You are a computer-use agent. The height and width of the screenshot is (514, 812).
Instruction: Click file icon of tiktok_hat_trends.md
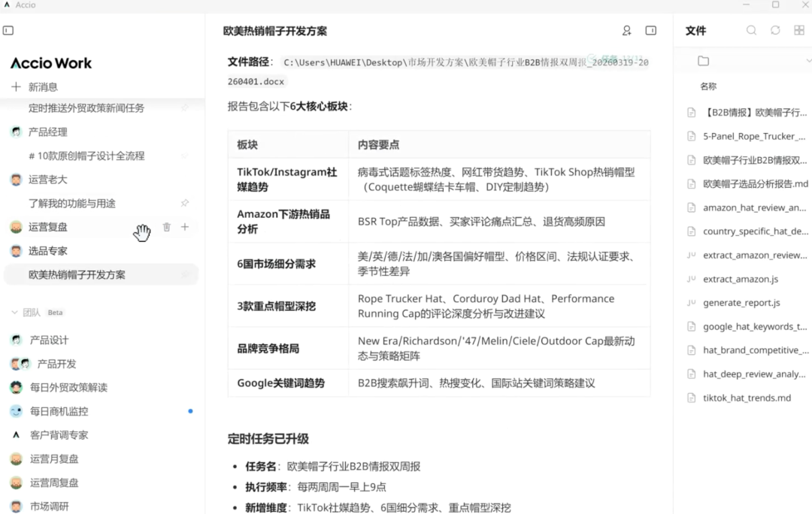(692, 398)
